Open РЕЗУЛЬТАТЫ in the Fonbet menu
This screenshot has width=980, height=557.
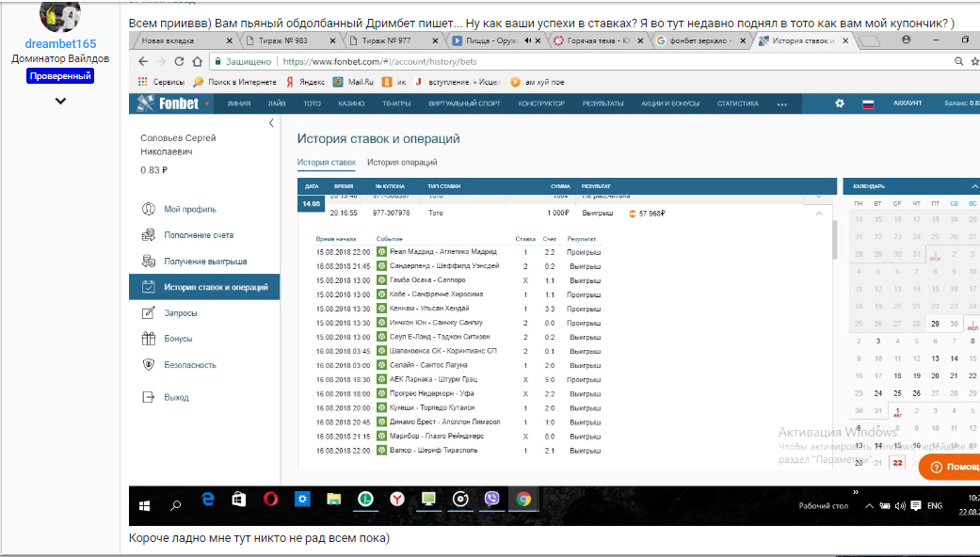(x=603, y=103)
